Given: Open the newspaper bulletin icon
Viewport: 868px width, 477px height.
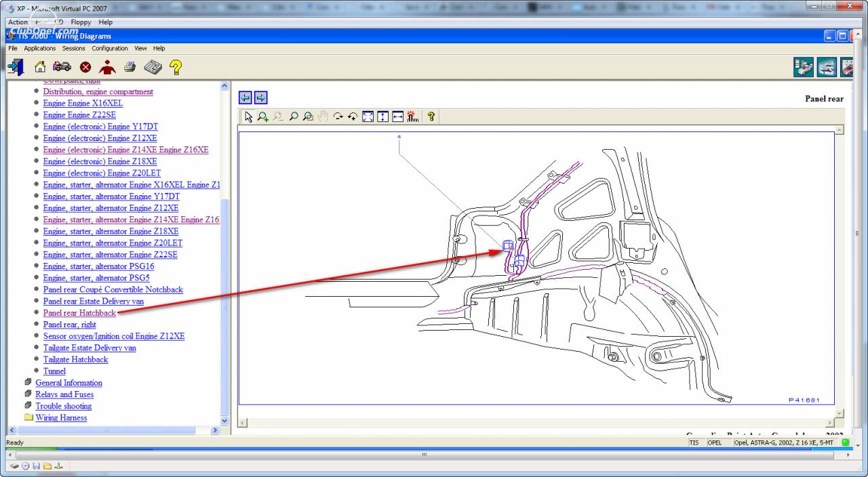Looking at the screenshot, I should pyautogui.click(x=153, y=67).
